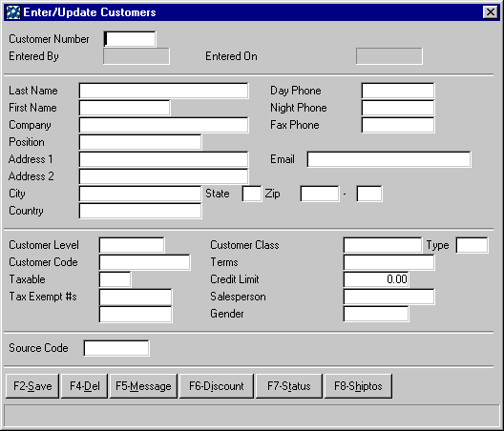The height and width of the screenshot is (431, 504).
Task: Select the First Name input box
Action: [125, 108]
